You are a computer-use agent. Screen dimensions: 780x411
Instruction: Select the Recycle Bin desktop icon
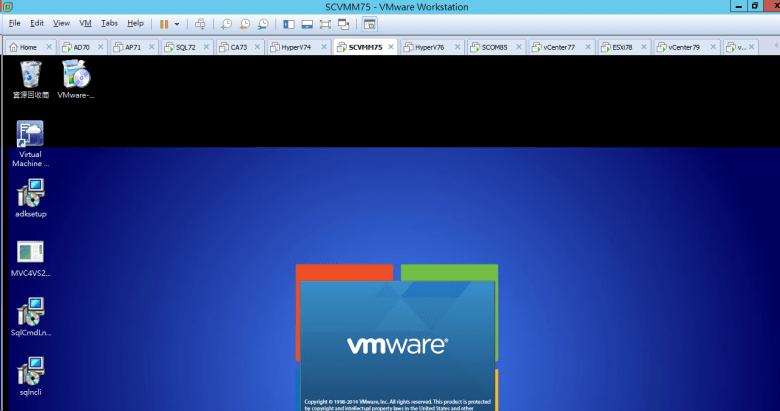click(x=31, y=78)
